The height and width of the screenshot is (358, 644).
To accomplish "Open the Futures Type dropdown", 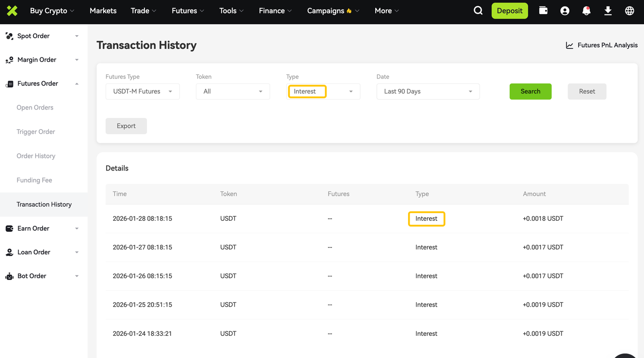I will 142,92.
